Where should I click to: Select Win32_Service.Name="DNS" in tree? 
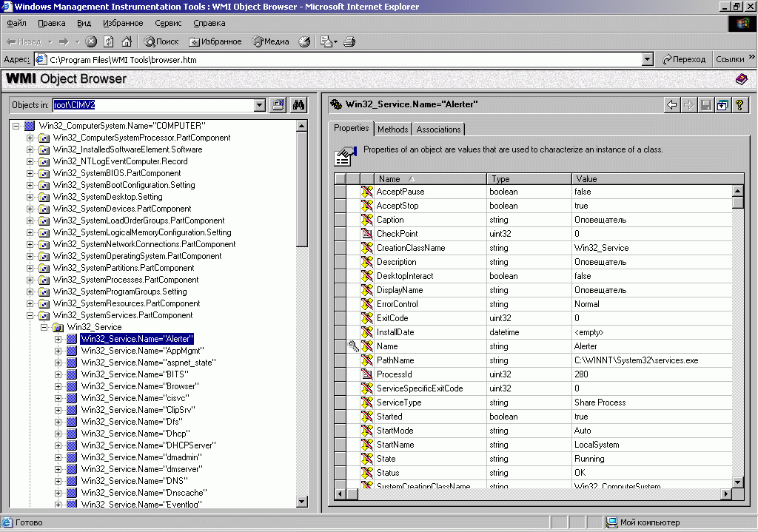tap(135, 481)
